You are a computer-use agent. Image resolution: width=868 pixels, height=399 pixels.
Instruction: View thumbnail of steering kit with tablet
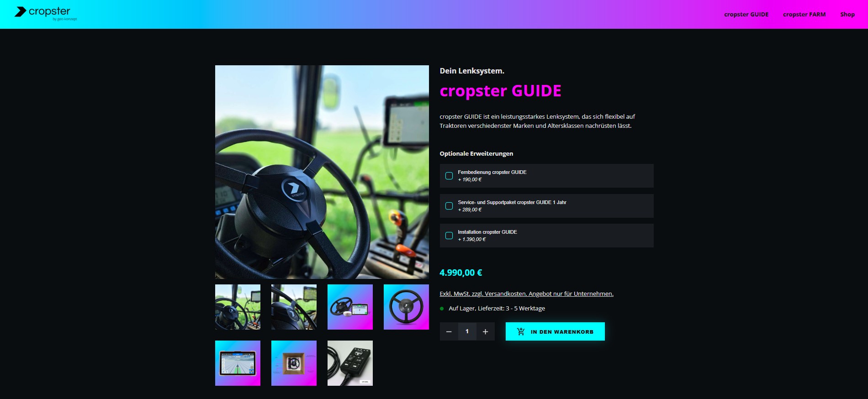pos(350,307)
